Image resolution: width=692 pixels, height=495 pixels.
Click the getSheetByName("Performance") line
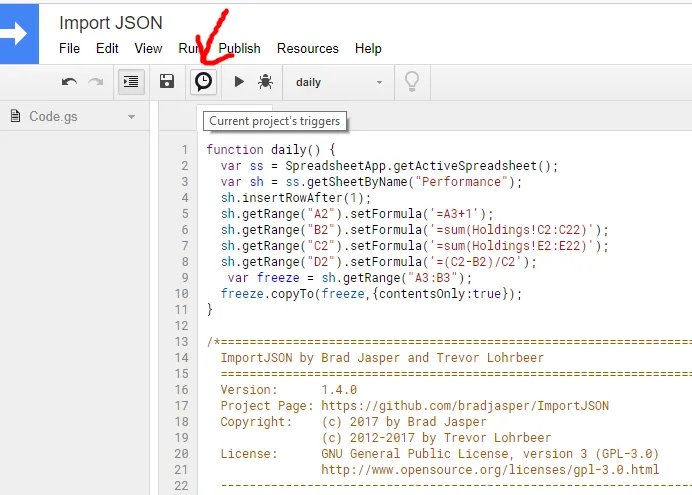click(x=371, y=182)
